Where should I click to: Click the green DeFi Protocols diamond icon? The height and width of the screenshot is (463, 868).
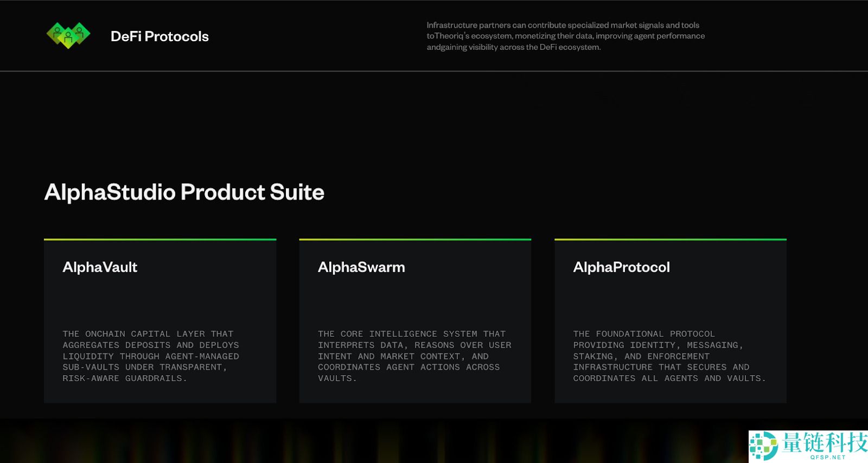(x=68, y=36)
